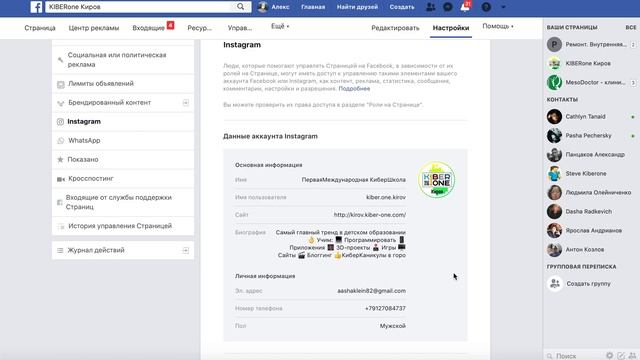This screenshot has width=640, height=360.
Task: Open friend requests icon in top bar
Action: pos(430,7)
